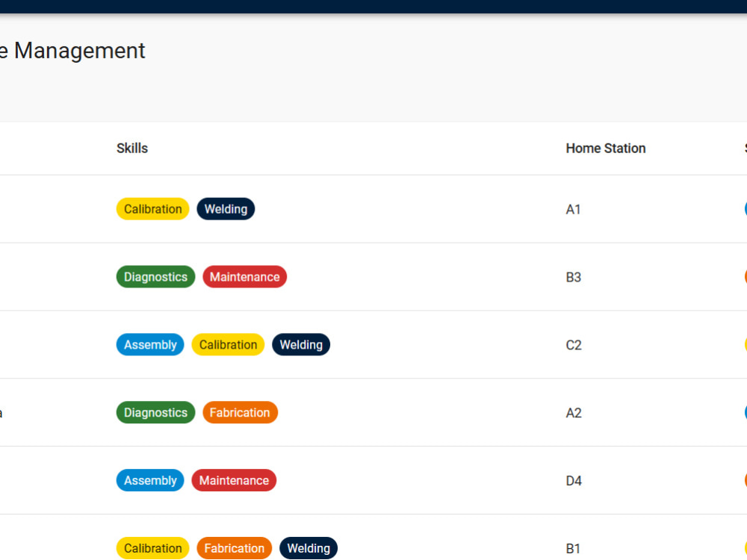Select the B3 home station cell
747x560 pixels.
(x=574, y=277)
